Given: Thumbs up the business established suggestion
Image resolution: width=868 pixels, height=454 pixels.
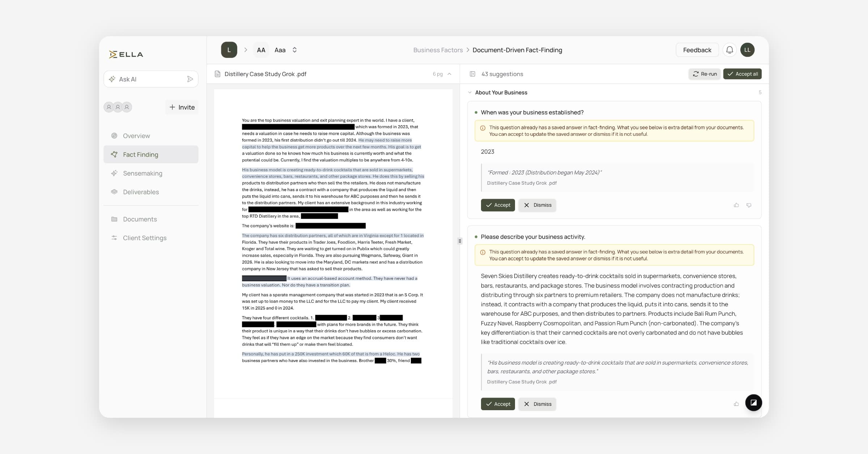Looking at the screenshot, I should click(736, 205).
